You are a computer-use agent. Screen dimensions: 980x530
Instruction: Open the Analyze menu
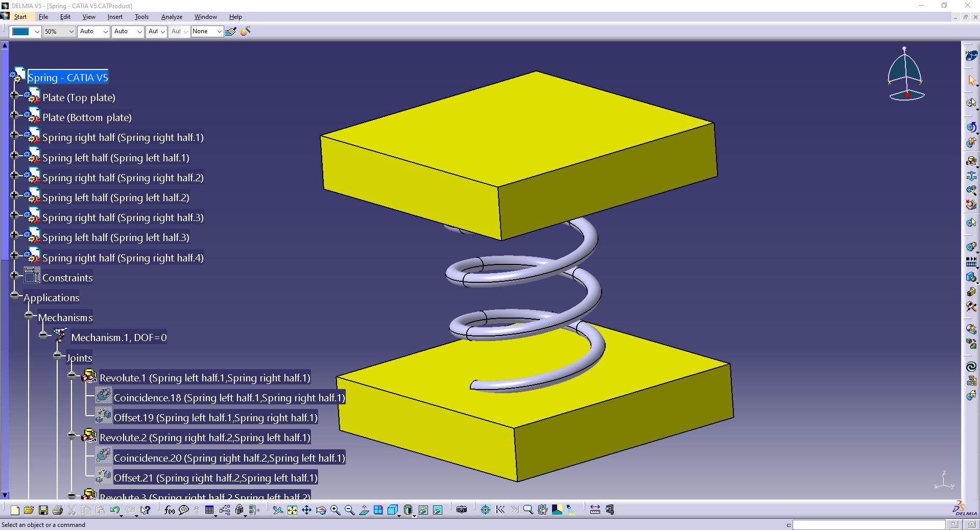[x=172, y=17]
